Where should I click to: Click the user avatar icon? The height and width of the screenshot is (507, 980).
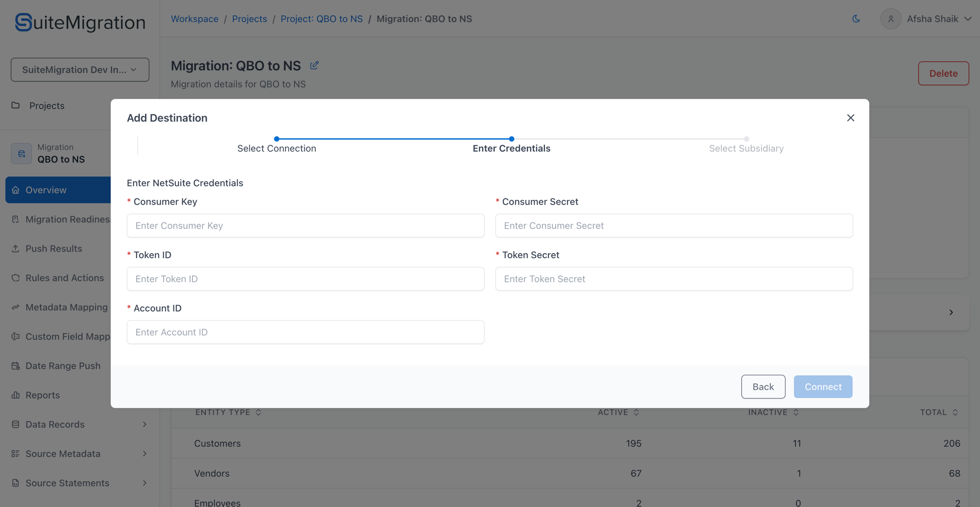[x=891, y=19]
